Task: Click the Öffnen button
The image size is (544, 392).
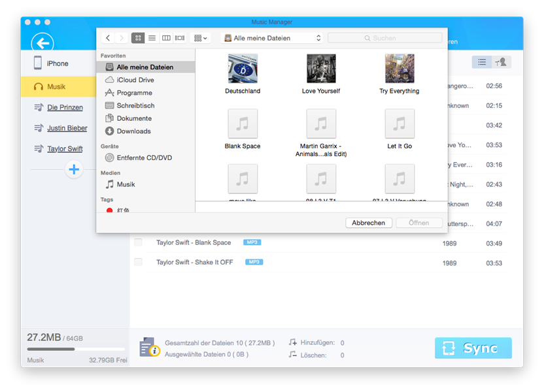Action: click(x=418, y=223)
